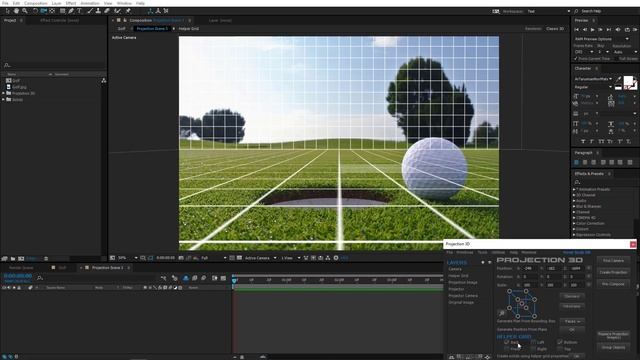Switch to the Render Queue timeline tab
Image resolution: width=640 pixels, height=360 pixels.
click(21, 268)
